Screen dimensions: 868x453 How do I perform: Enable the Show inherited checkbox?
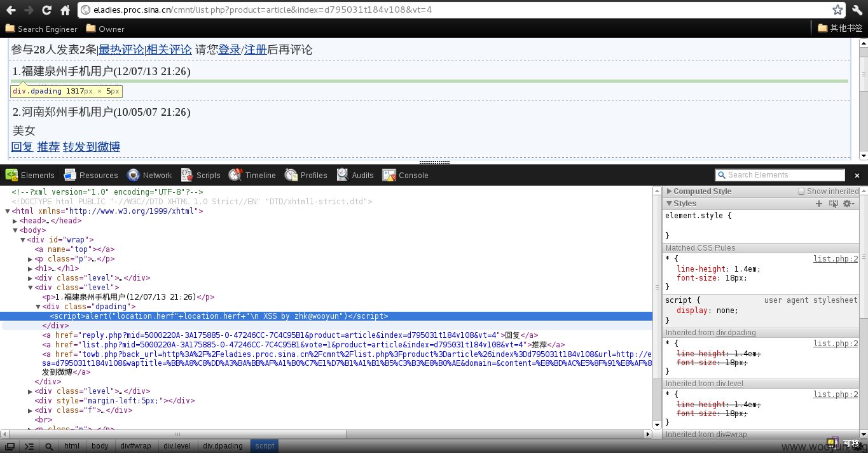801,192
